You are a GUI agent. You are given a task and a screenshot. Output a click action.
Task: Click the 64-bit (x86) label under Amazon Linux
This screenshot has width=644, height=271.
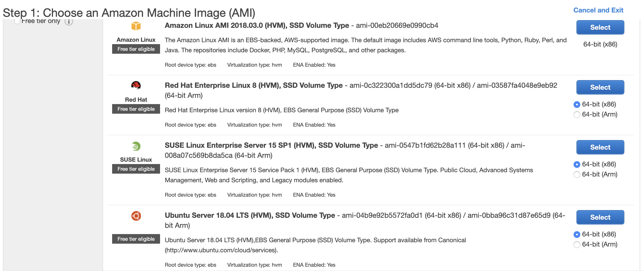pos(600,44)
